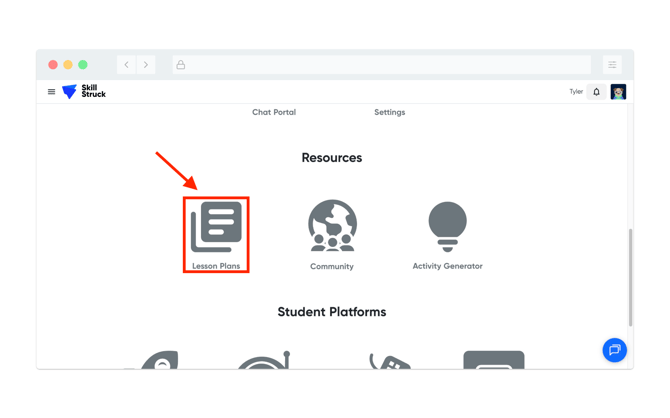
Task: Click the notifications bell icon
Action: [x=597, y=92]
